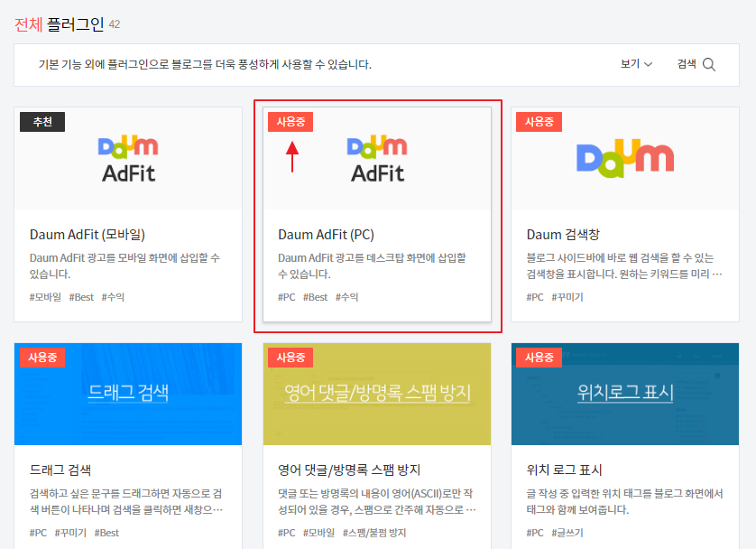
Task: Select the Daum AdFit (PC) title
Action: click(x=326, y=235)
